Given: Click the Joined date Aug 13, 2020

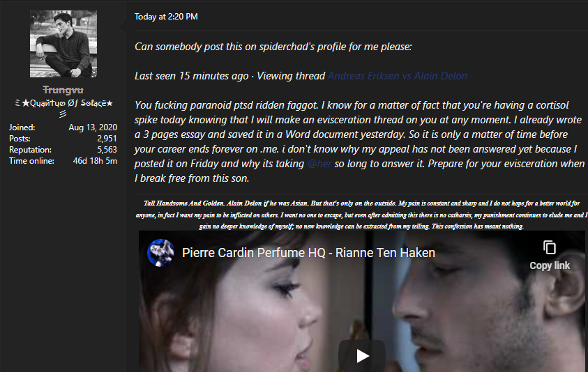Looking at the screenshot, I should click(x=93, y=127).
